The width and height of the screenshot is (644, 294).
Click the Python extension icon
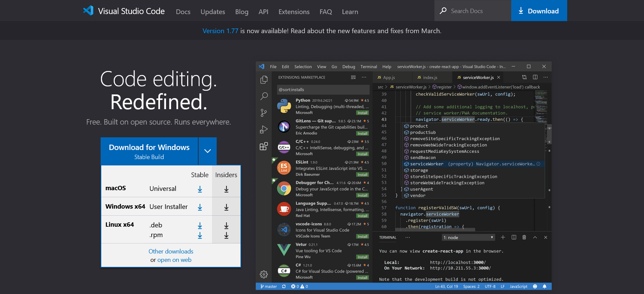284,106
